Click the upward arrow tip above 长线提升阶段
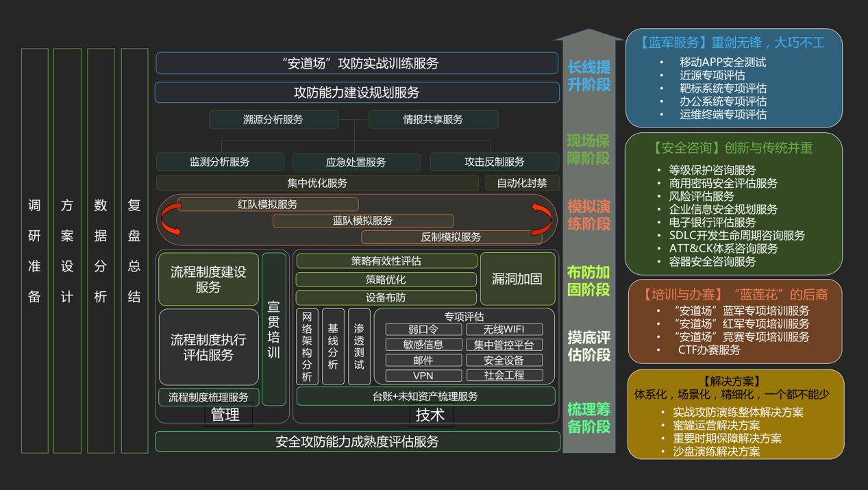Viewport: 868px width, 490px height. pos(588,34)
